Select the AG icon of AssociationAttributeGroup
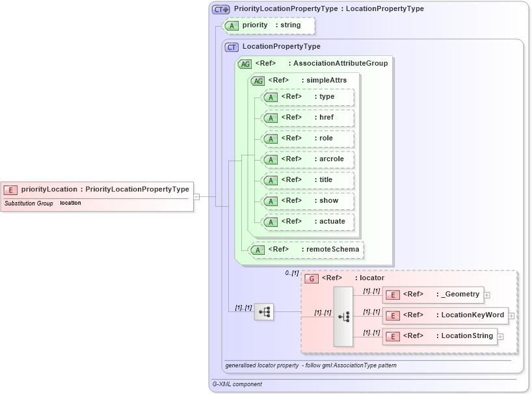 [x=245, y=64]
